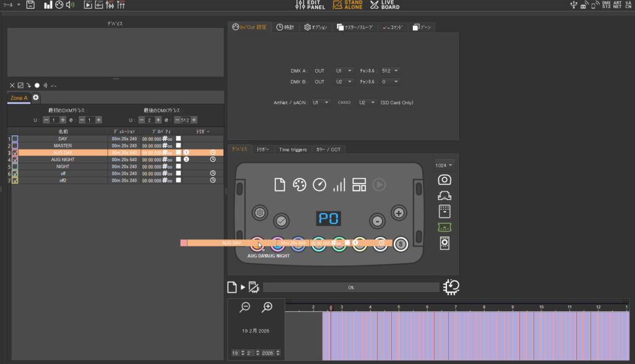
Task: Click the save disk icon in top toolbar
Action: coord(30,5)
